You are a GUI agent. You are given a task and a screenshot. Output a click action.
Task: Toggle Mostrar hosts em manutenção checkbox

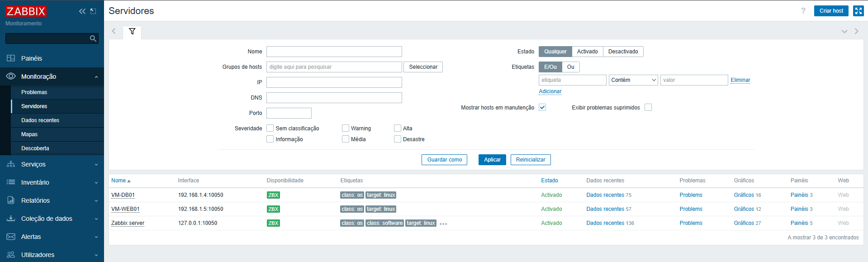pyautogui.click(x=542, y=107)
